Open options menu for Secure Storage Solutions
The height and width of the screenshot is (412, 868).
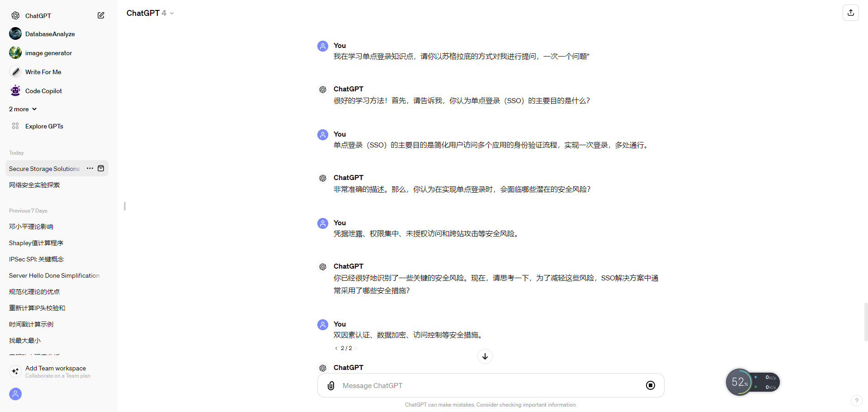coord(90,168)
